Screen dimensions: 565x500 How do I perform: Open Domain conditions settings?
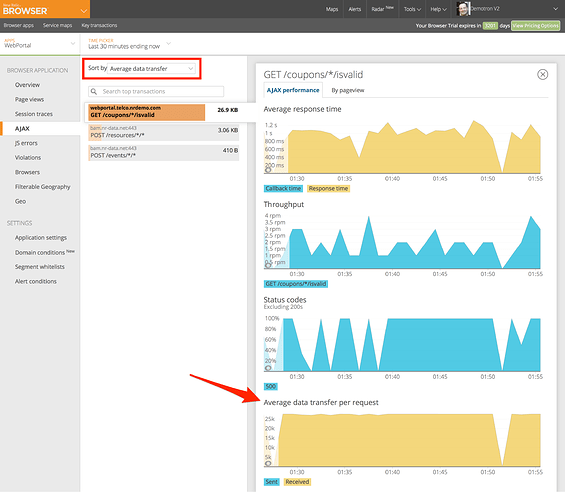(44, 252)
